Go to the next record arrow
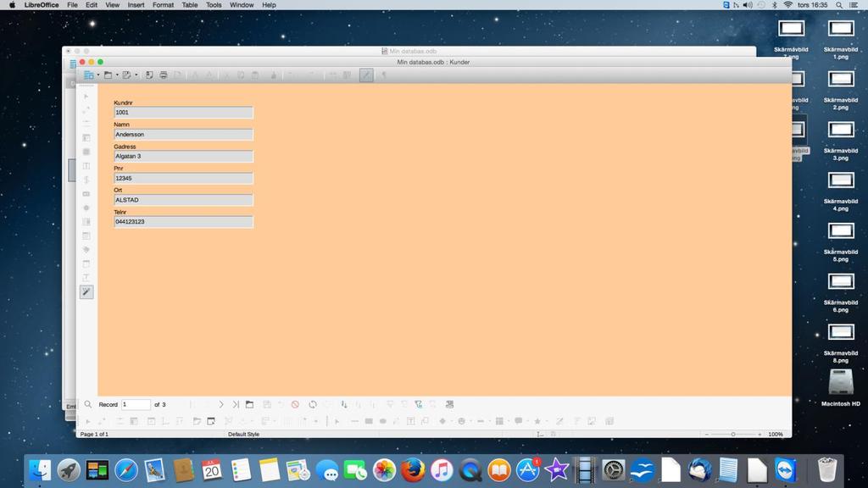This screenshot has height=488, width=868. pyautogui.click(x=221, y=404)
